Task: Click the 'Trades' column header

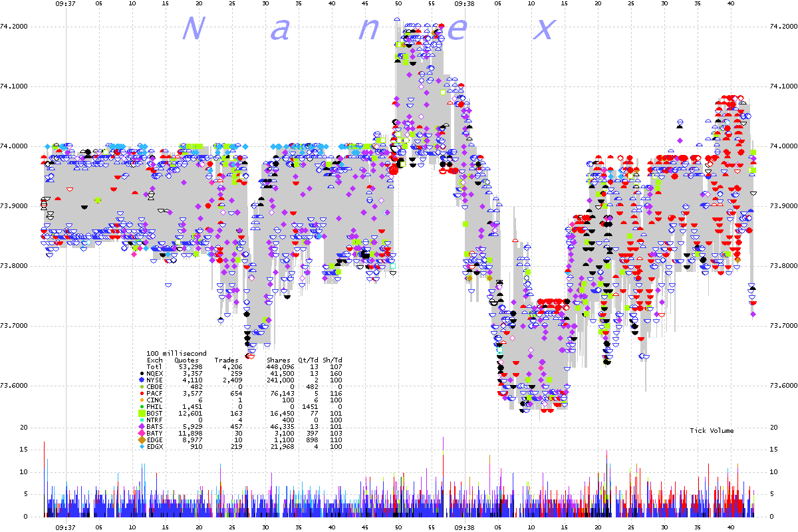Action: coord(226,360)
